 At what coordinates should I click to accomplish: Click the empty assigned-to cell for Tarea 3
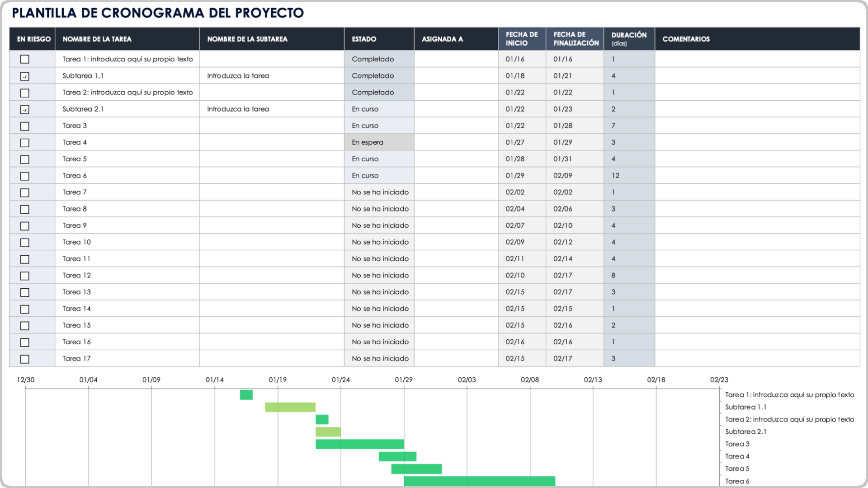[x=456, y=126]
